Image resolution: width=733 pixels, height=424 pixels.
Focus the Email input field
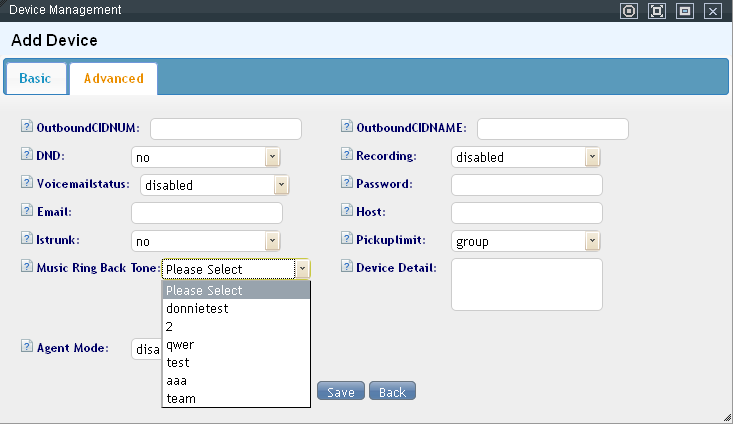click(x=207, y=213)
